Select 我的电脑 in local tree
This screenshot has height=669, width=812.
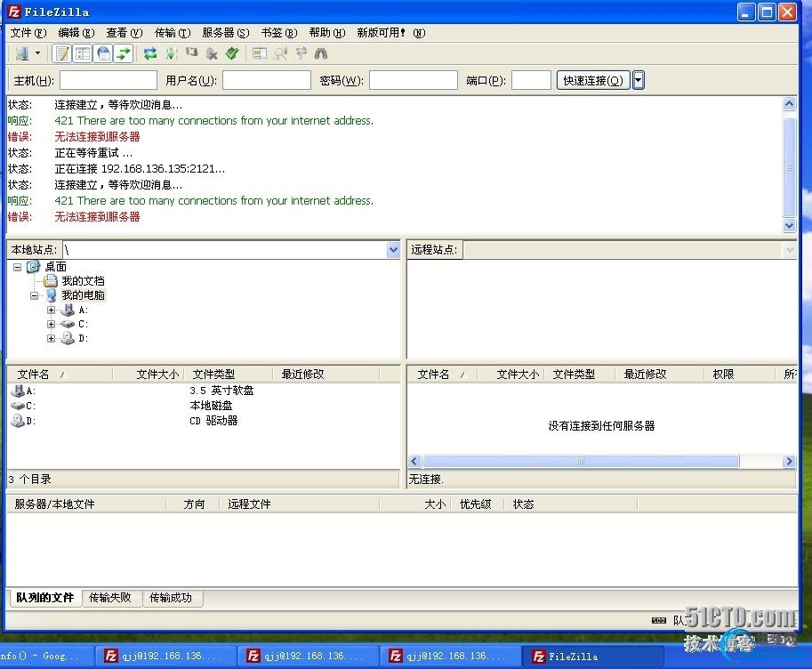pos(83,295)
